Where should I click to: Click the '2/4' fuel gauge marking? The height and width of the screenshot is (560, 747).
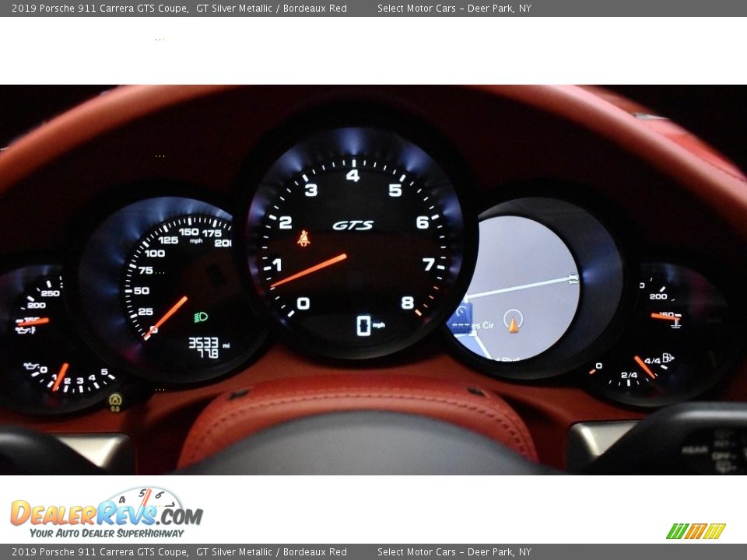tap(629, 375)
